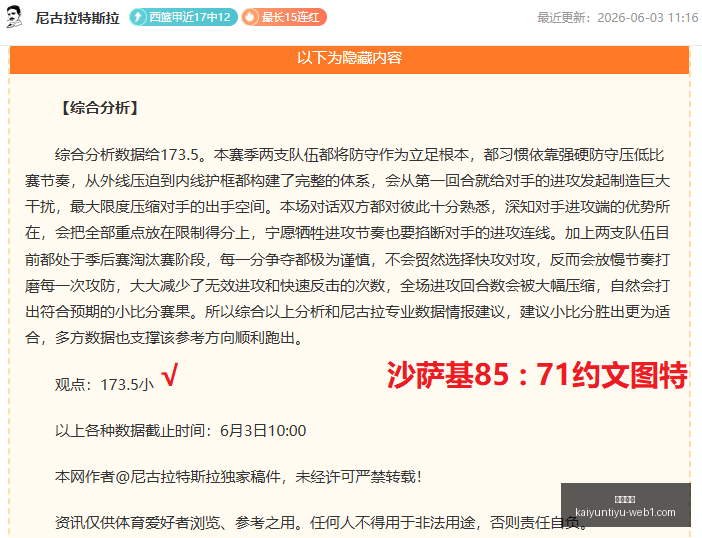Select the 资讯仅供体育爱好者浏览 disclaimer line
The width and height of the screenshot is (702, 538).
pos(321,522)
